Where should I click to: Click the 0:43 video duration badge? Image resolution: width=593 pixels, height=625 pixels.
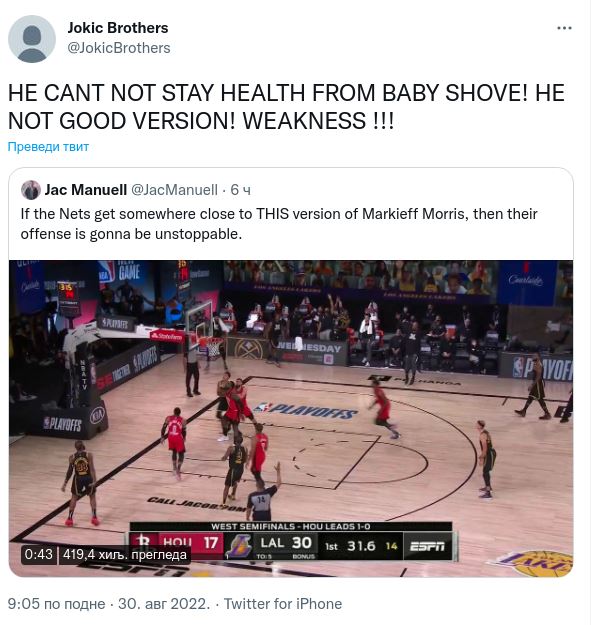click(39, 554)
